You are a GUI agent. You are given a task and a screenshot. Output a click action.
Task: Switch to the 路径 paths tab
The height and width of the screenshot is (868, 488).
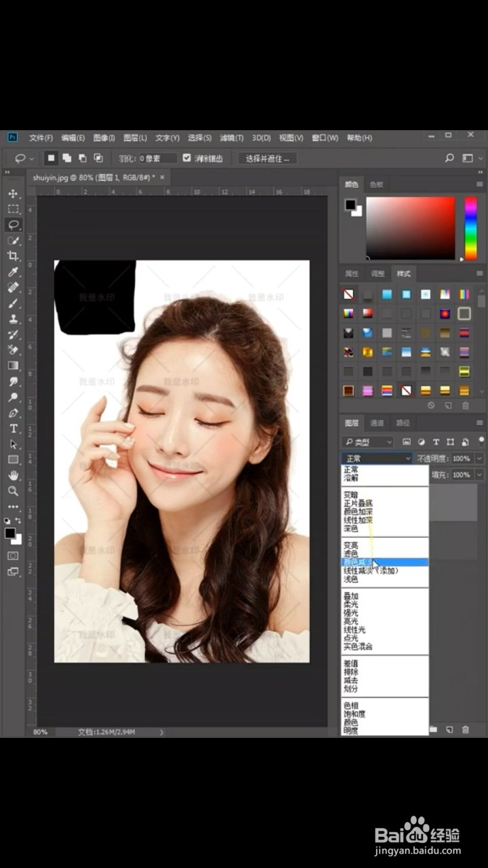coord(403,422)
